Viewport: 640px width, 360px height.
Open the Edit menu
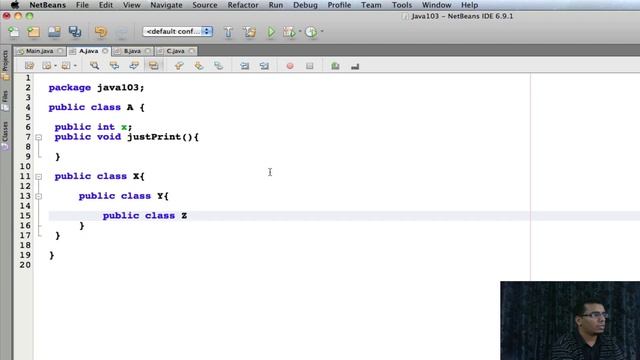(x=106, y=5)
